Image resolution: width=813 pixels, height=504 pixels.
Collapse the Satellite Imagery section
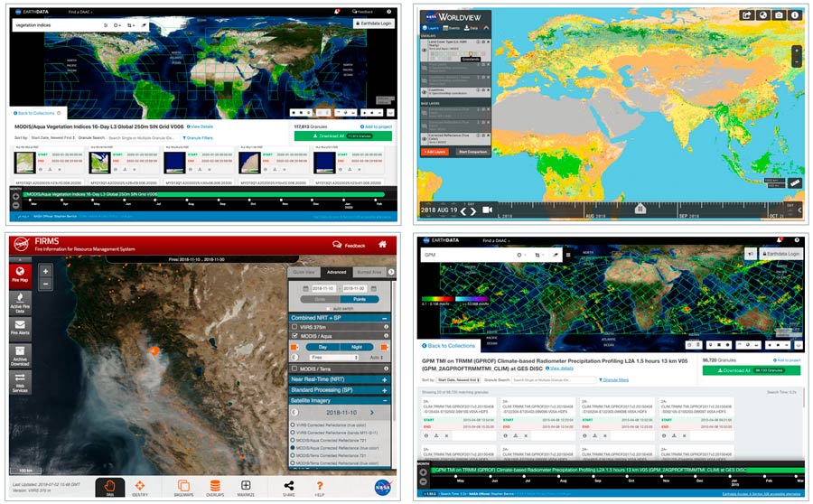[x=384, y=400]
